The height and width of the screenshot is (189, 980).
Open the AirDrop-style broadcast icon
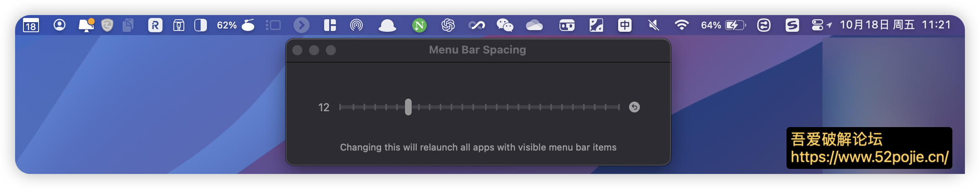coord(356,26)
